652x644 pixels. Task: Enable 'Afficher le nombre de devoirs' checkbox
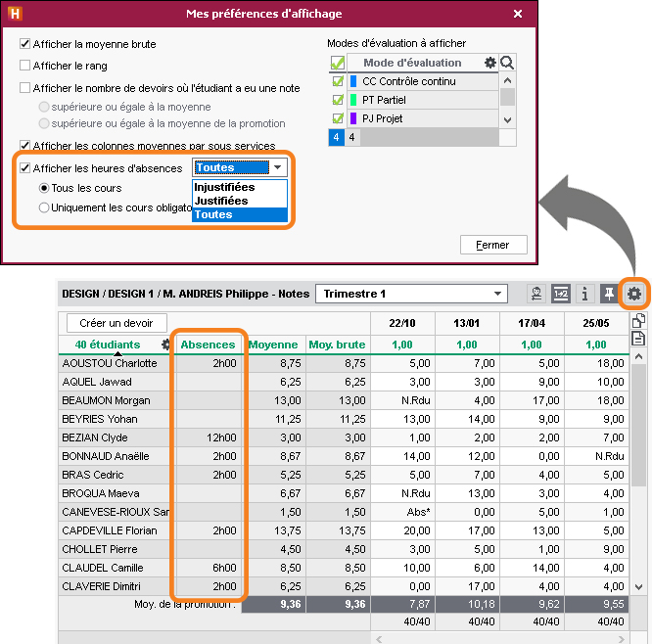click(x=24, y=88)
